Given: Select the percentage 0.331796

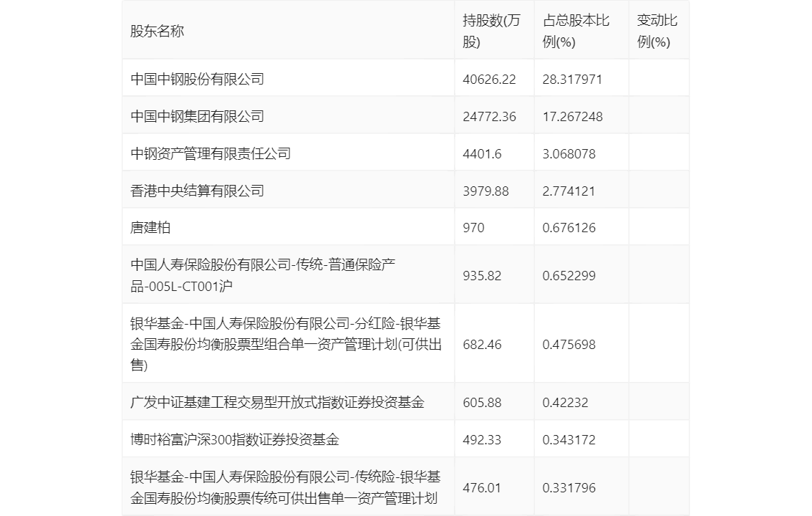Looking at the screenshot, I should pos(569,488).
